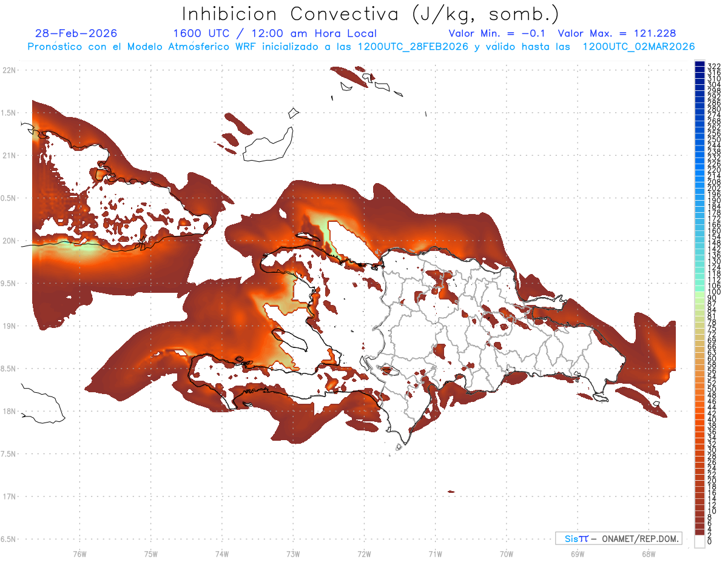Click the '71W' longitude label
Viewport: 728px width, 562px height.
click(435, 554)
